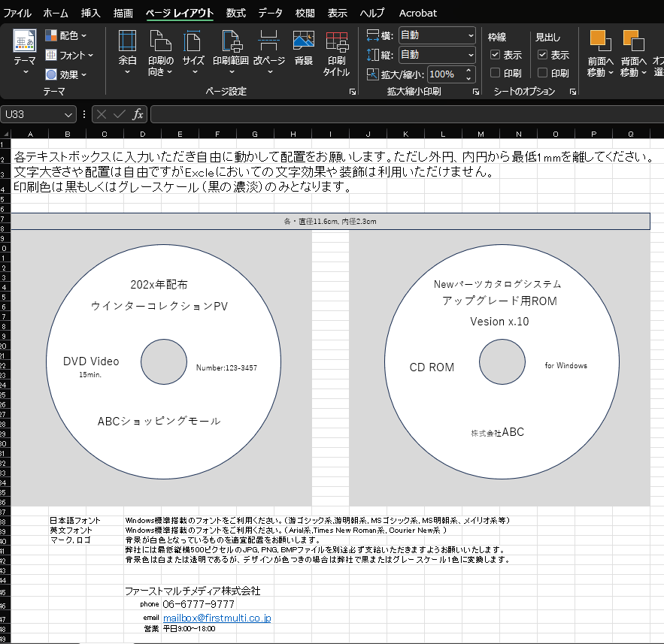Toggle the 枠線 印刷 gridlines print checkbox

(x=495, y=73)
